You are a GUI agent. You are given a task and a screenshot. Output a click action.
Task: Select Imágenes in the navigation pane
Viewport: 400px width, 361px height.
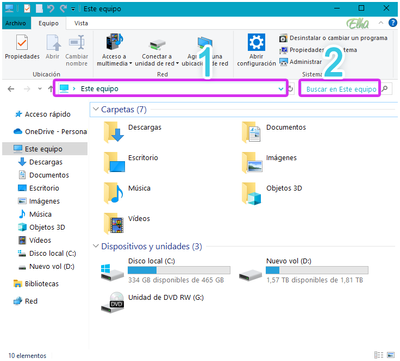tap(39, 201)
